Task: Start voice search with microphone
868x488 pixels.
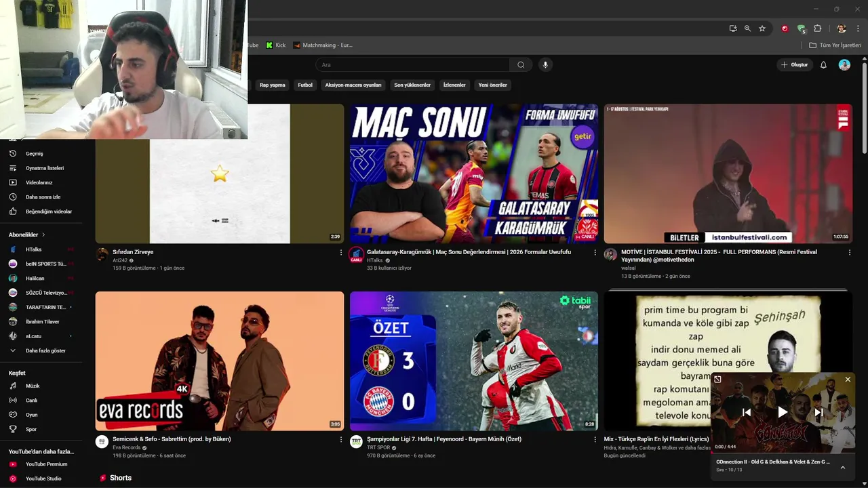Action: click(545, 65)
